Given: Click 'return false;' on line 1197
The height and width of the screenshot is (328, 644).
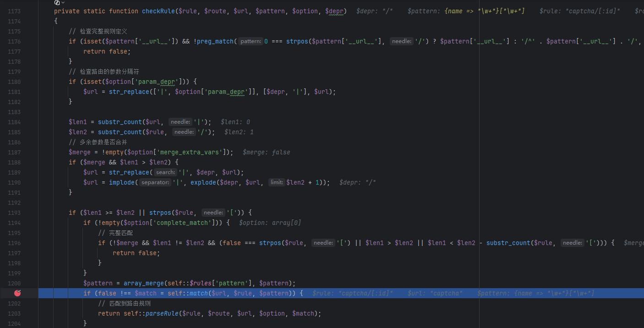Looking at the screenshot, I should pyautogui.click(x=136, y=253).
